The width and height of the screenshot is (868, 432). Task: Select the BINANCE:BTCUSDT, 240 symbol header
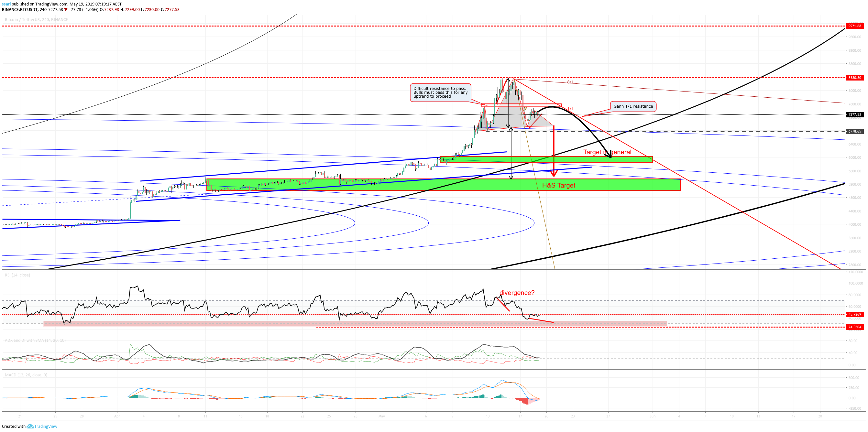[x=24, y=10]
